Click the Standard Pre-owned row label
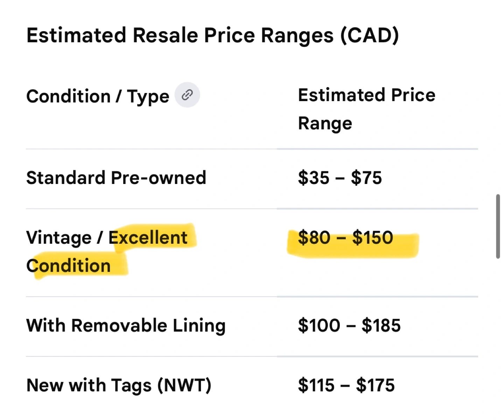This screenshot has width=504, height=420. pos(116,178)
